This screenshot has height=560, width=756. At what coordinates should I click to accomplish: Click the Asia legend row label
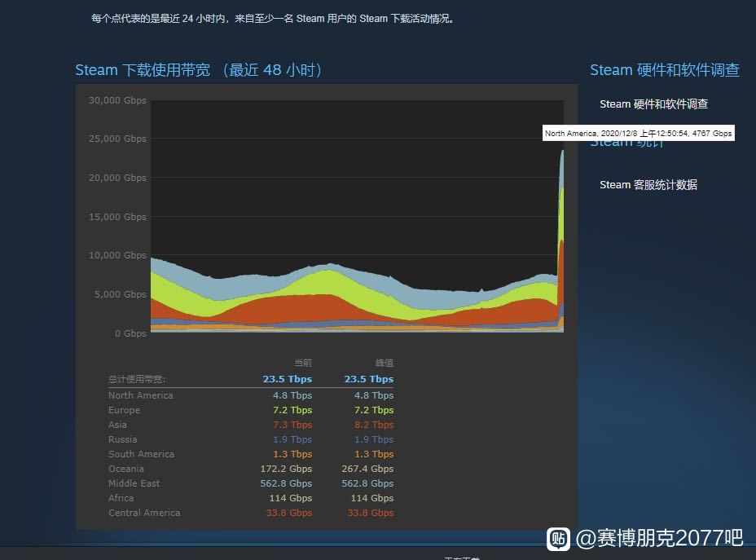117,425
